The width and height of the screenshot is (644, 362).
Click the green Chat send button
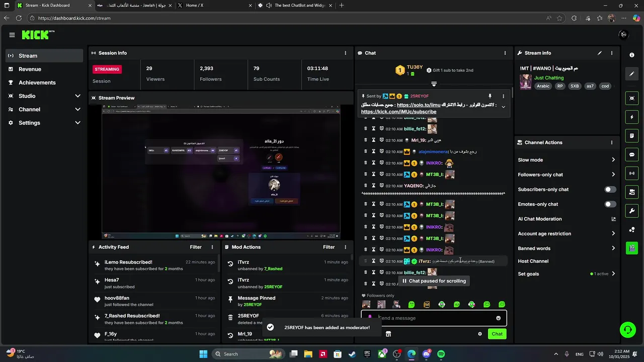click(x=497, y=334)
